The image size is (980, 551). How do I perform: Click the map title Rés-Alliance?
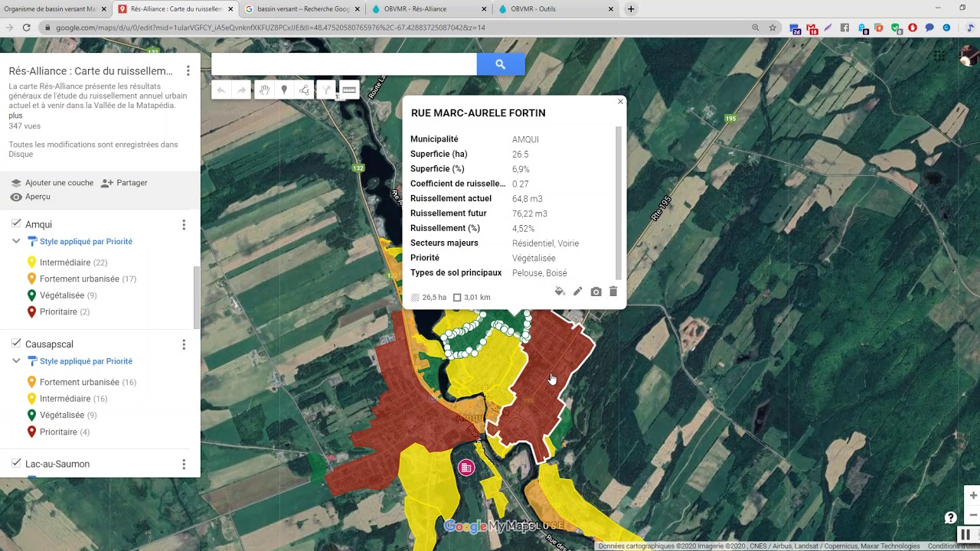pyautogui.click(x=90, y=71)
